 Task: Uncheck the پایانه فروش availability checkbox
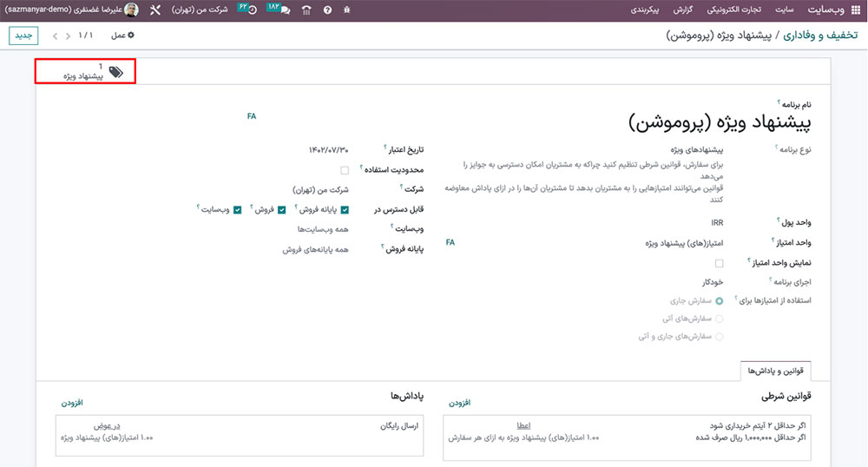(345, 209)
